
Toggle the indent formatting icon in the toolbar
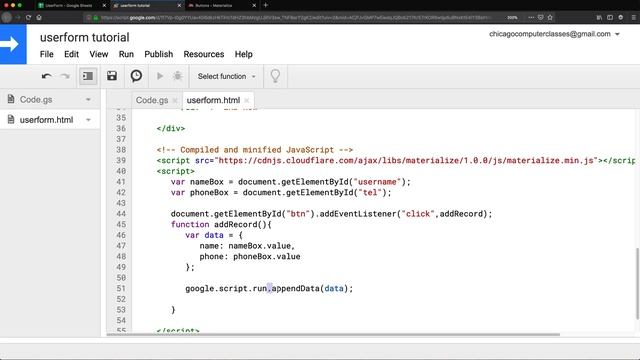pos(88,76)
